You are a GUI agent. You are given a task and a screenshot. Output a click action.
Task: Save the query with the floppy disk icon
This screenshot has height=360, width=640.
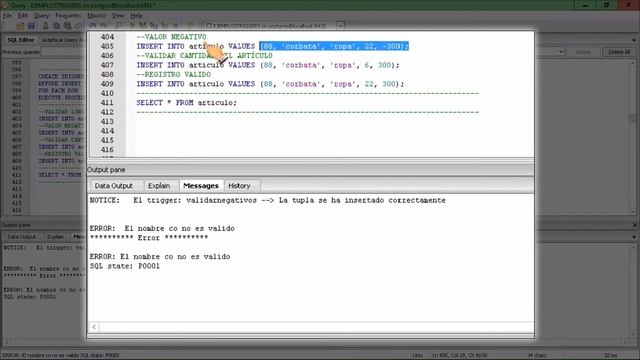tap(31, 26)
